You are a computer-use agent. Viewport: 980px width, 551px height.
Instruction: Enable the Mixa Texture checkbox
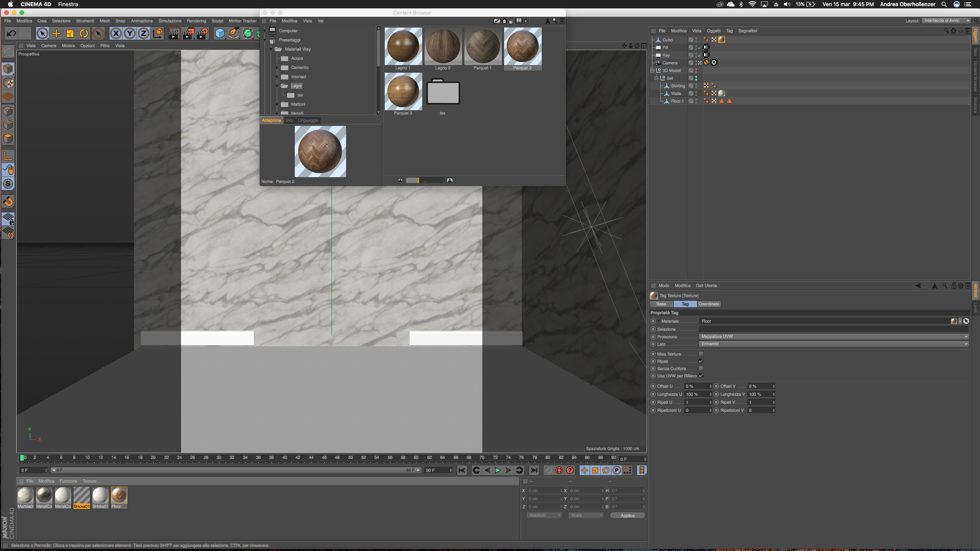click(701, 354)
